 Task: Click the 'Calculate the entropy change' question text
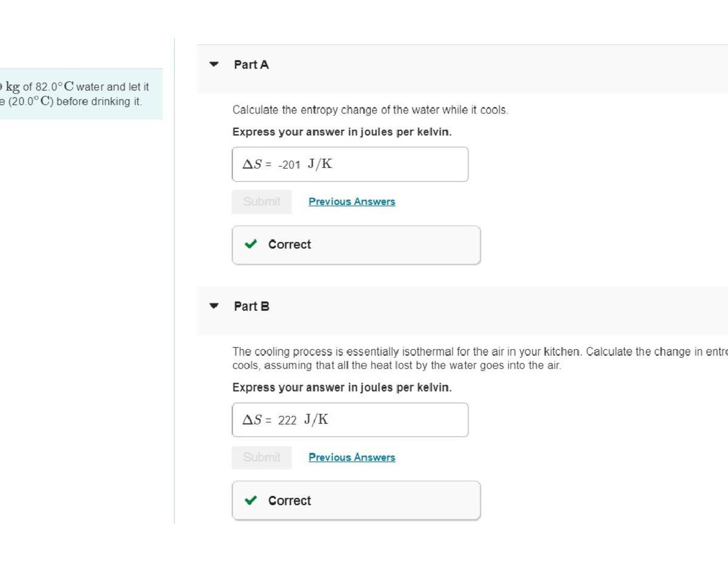pos(370,110)
